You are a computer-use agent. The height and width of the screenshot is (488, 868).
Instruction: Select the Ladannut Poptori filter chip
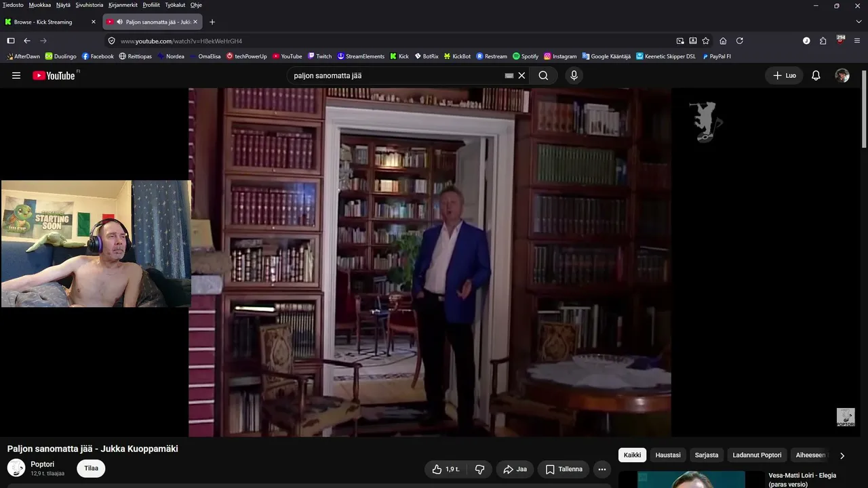[x=757, y=455]
